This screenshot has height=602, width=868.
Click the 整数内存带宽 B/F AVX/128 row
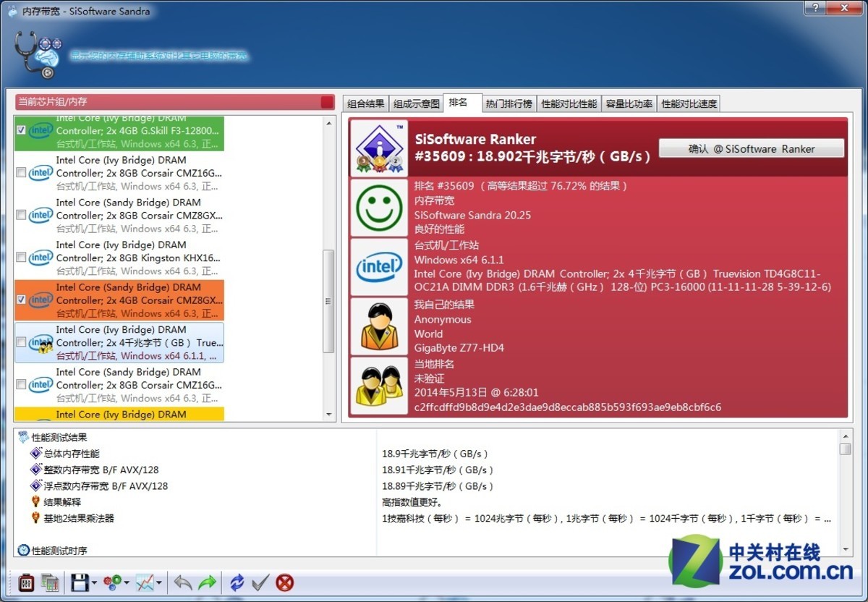(x=427, y=470)
